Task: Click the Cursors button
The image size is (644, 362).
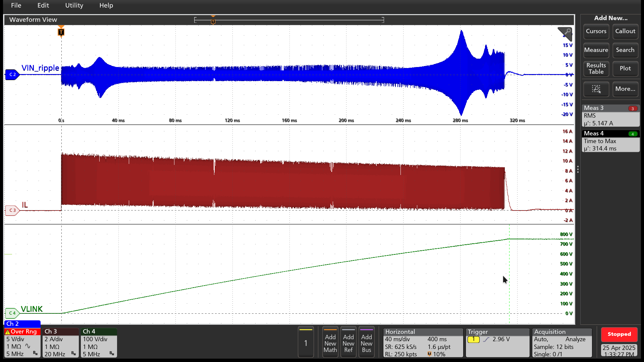Action: (596, 31)
